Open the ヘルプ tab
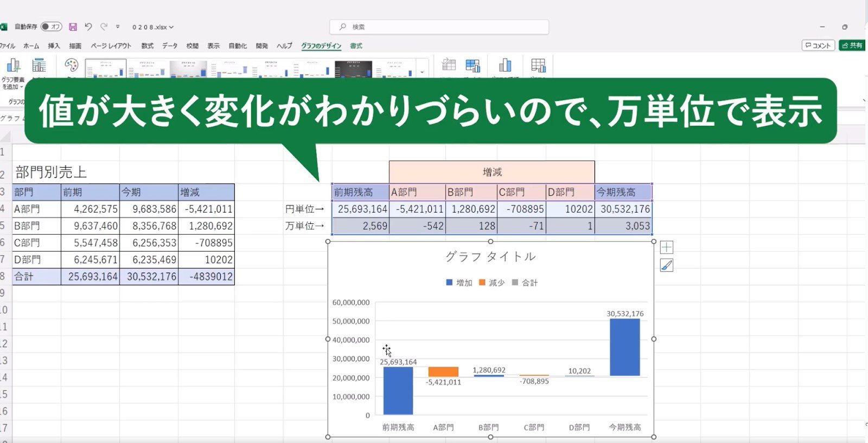Screen dimensions: 868x443 [x=284, y=46]
